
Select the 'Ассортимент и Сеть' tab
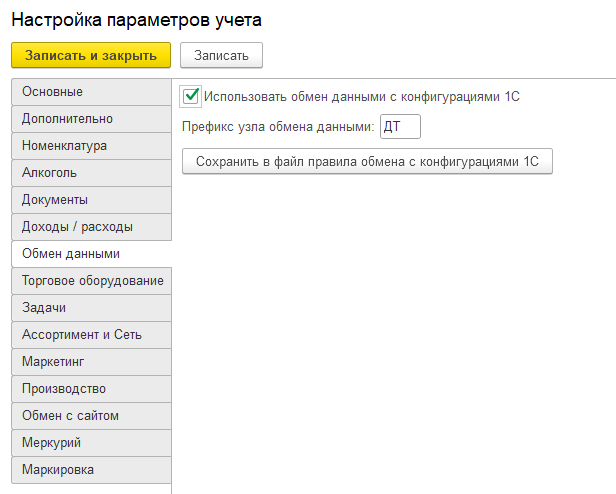(91, 335)
